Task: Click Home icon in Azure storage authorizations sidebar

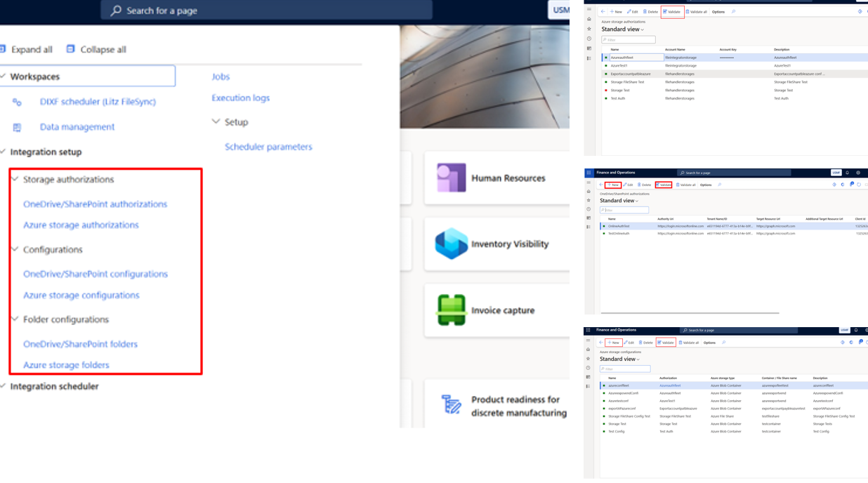Action: click(x=589, y=19)
